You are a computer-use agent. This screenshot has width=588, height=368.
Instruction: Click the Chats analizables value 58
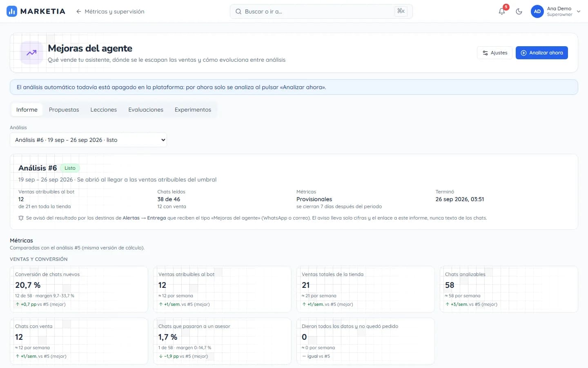click(450, 285)
